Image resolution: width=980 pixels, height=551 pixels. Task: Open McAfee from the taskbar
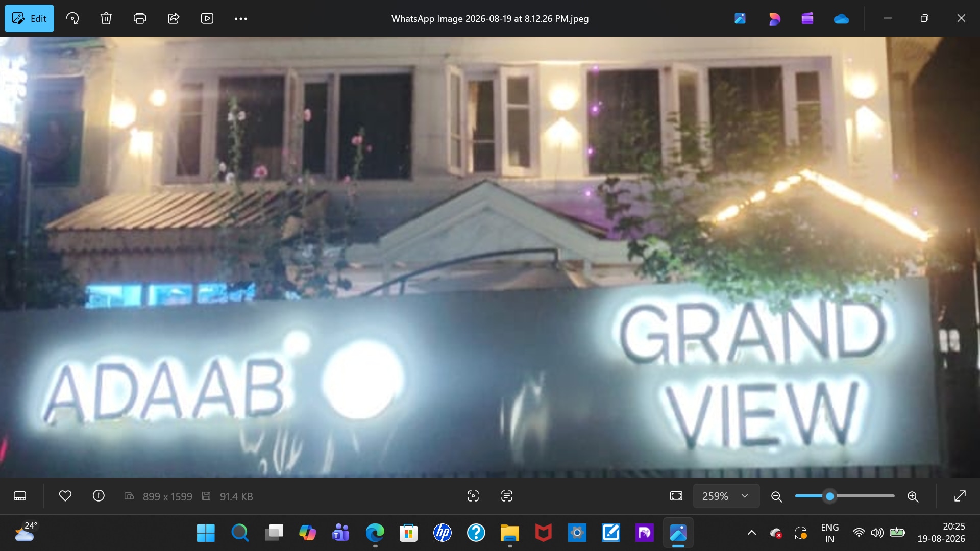tap(544, 533)
